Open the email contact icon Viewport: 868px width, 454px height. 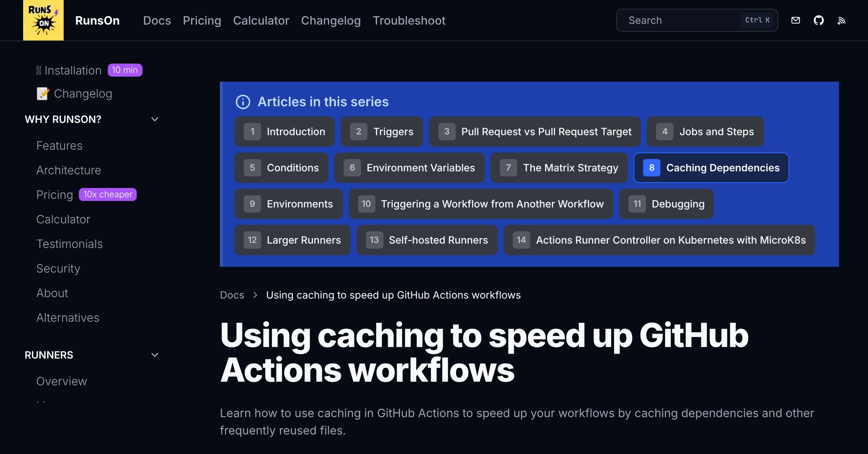pyautogui.click(x=796, y=20)
